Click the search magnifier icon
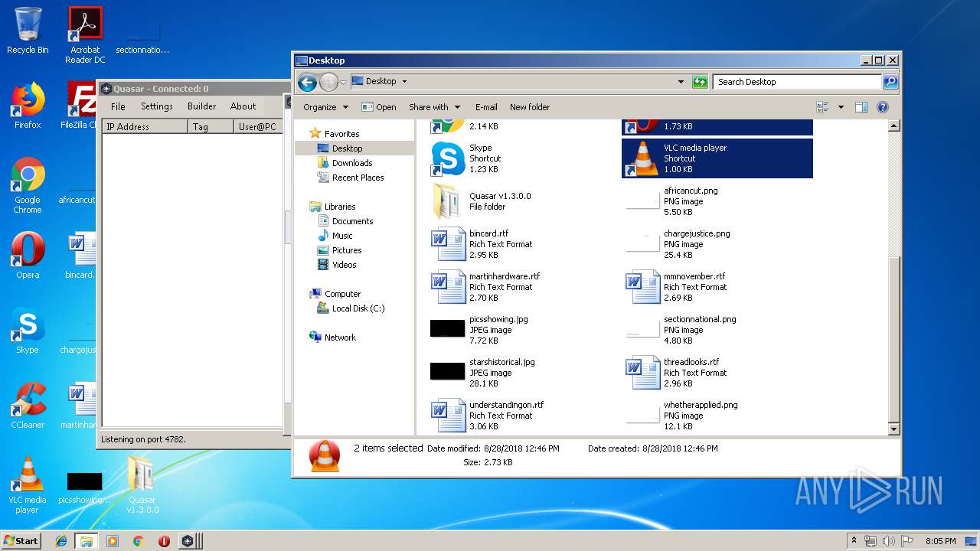Image resolution: width=980 pixels, height=551 pixels. click(x=890, y=82)
